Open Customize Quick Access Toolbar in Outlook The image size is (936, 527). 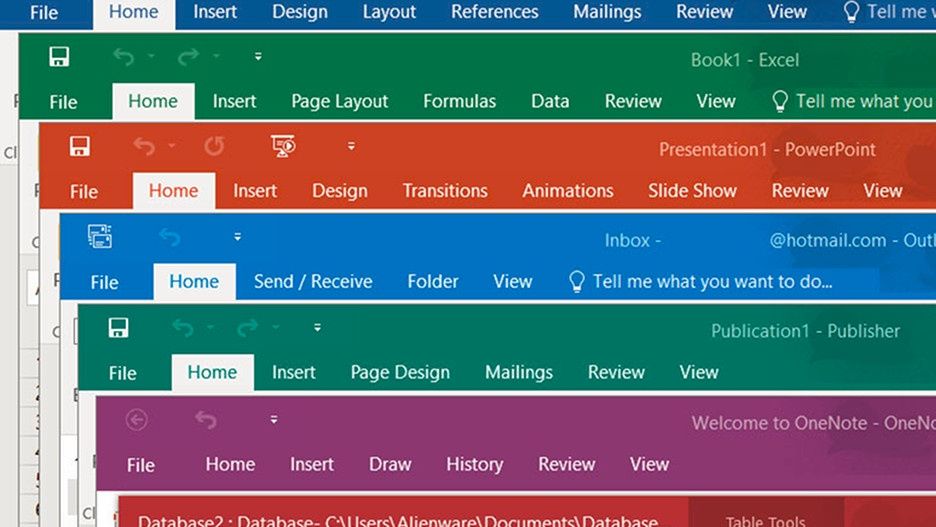tap(238, 237)
